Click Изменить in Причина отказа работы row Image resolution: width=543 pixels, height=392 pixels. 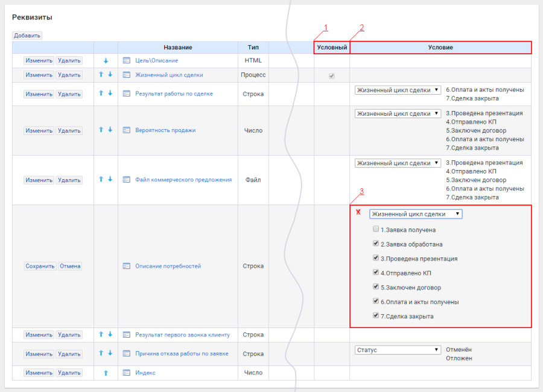(x=39, y=354)
